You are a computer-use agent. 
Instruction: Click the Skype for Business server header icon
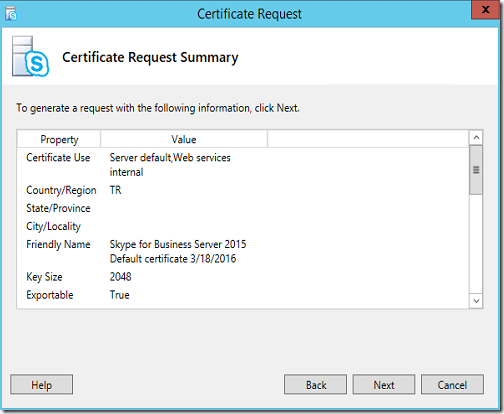click(x=30, y=56)
